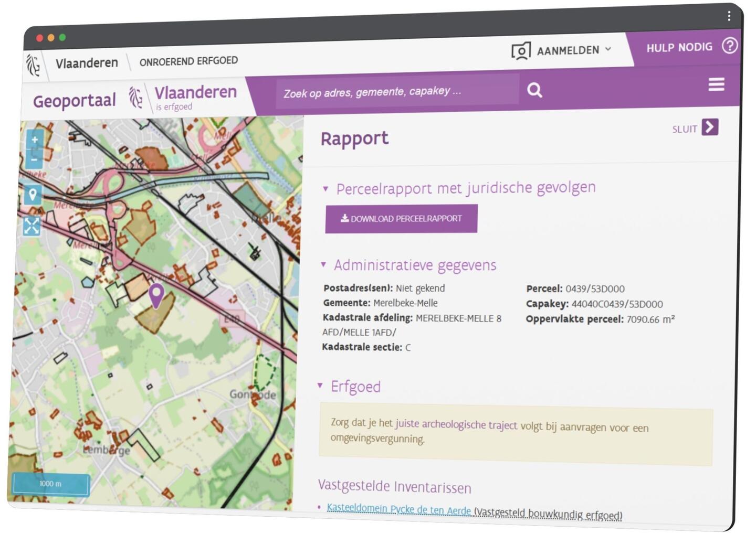Screen dimensions: 756x534
Task: Click the Gemeente Merelbeke-Melle text
Action: coord(380,303)
